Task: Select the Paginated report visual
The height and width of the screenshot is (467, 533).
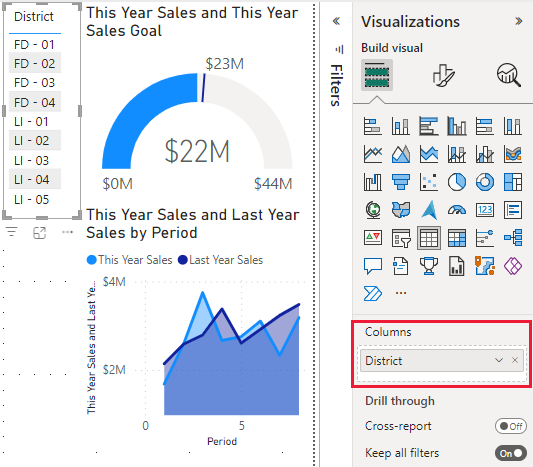Action: [x=457, y=266]
